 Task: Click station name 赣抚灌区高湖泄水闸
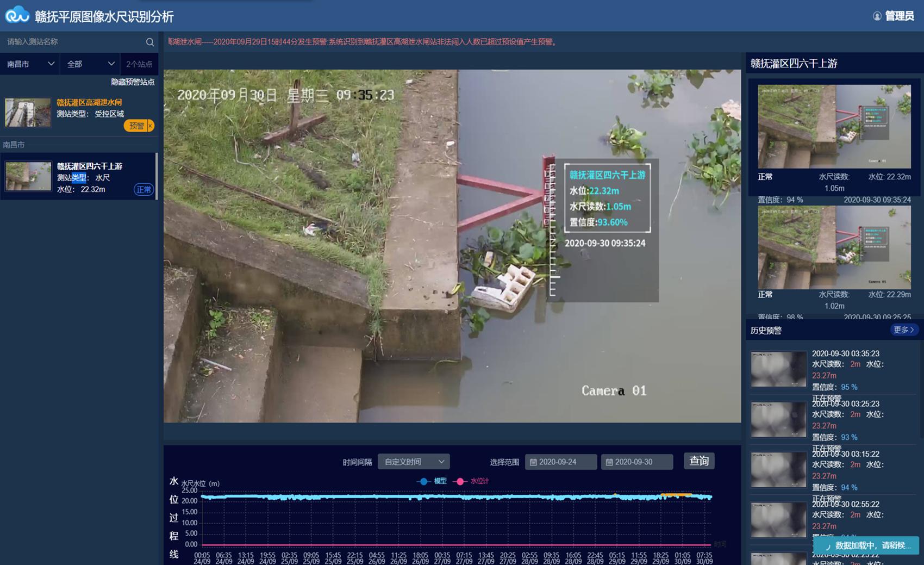[x=89, y=102]
